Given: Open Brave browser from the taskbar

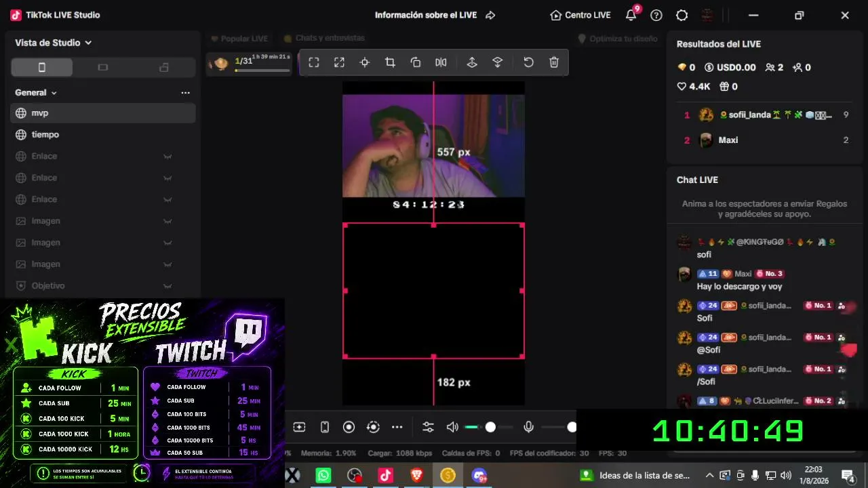Looking at the screenshot, I should coord(416,476).
